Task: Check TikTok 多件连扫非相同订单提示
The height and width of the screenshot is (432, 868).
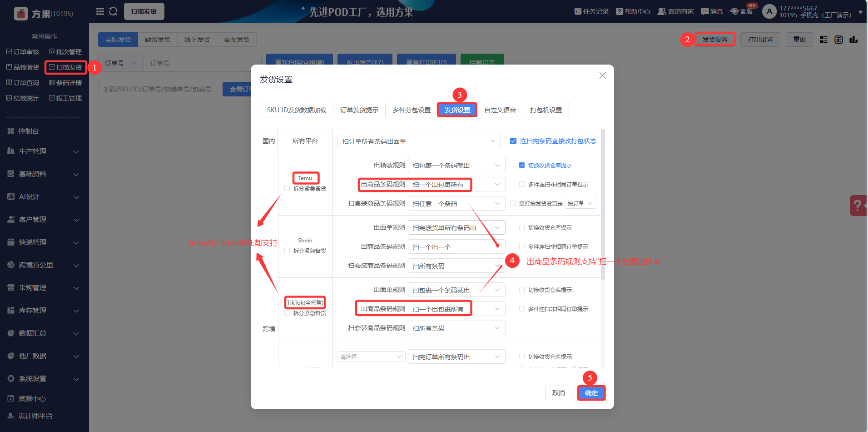Action: pyautogui.click(x=522, y=309)
